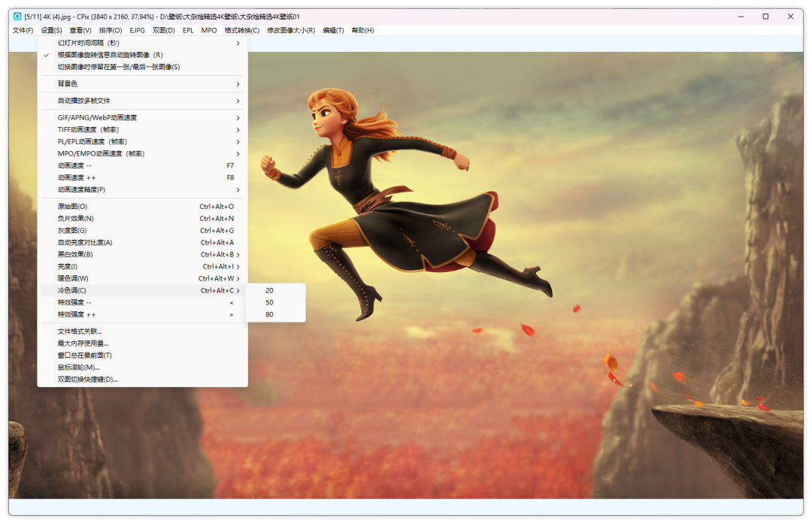The image size is (812, 524).
Task: Open the 文件(F) menu
Action: (x=23, y=30)
